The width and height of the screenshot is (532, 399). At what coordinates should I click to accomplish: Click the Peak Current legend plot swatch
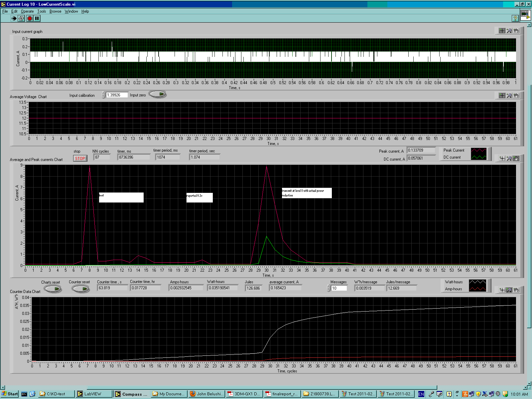[478, 150]
